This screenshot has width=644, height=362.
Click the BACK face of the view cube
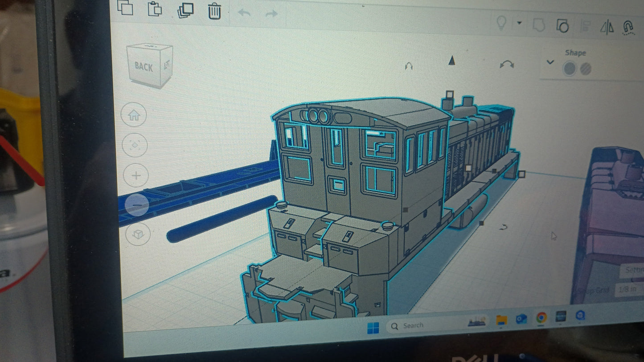[144, 67]
